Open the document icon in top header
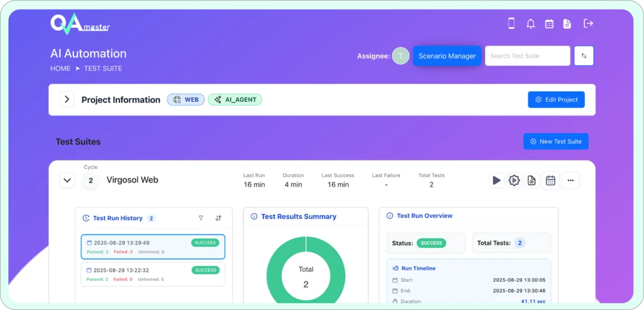The height and width of the screenshot is (310, 644). coord(567,24)
